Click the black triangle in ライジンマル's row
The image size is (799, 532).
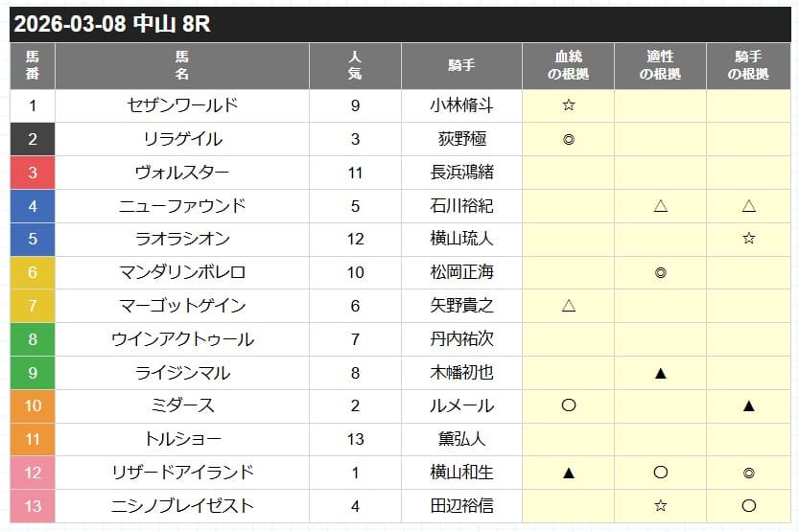pyautogui.click(x=660, y=373)
